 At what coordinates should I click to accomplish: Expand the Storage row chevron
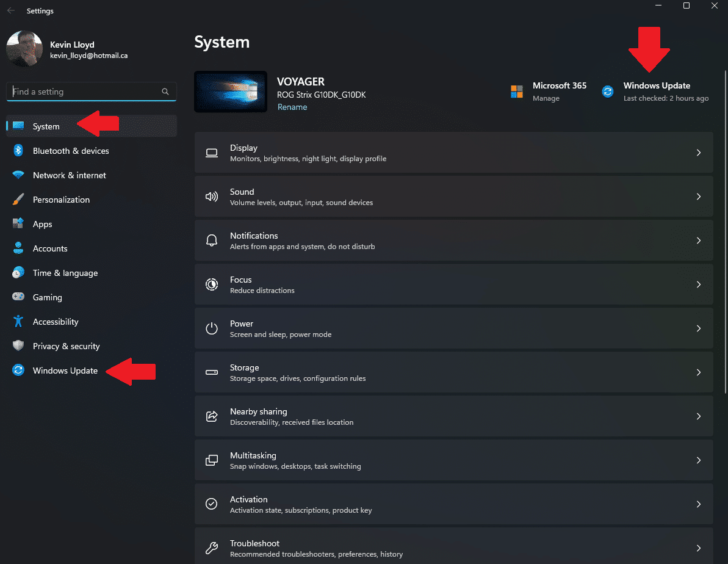(699, 372)
